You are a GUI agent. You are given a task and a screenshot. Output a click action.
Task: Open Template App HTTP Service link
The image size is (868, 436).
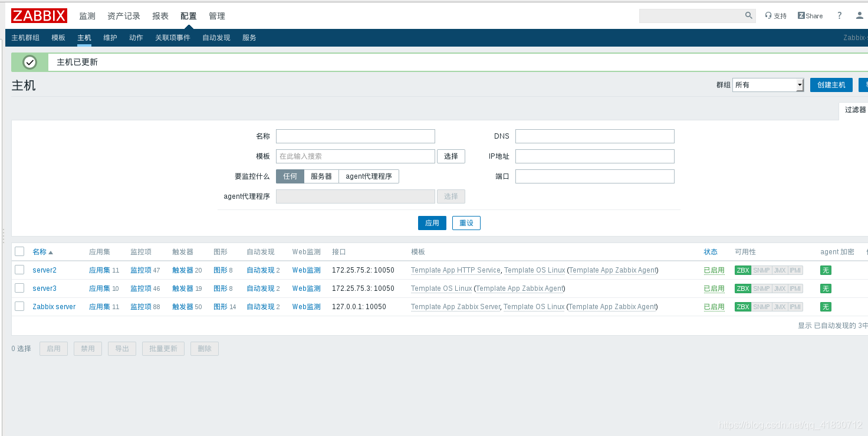(x=455, y=270)
